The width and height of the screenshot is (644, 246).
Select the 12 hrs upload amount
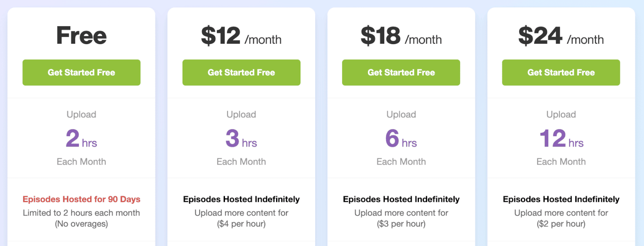(x=561, y=138)
